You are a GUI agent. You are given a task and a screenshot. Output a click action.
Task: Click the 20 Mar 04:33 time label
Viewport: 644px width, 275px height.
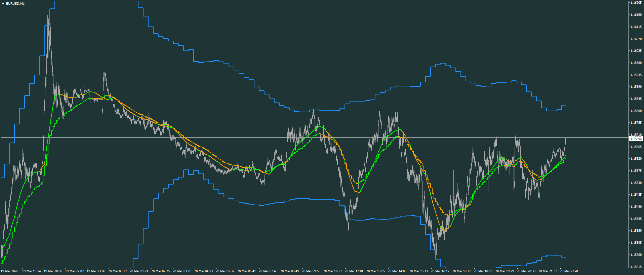click(203, 271)
